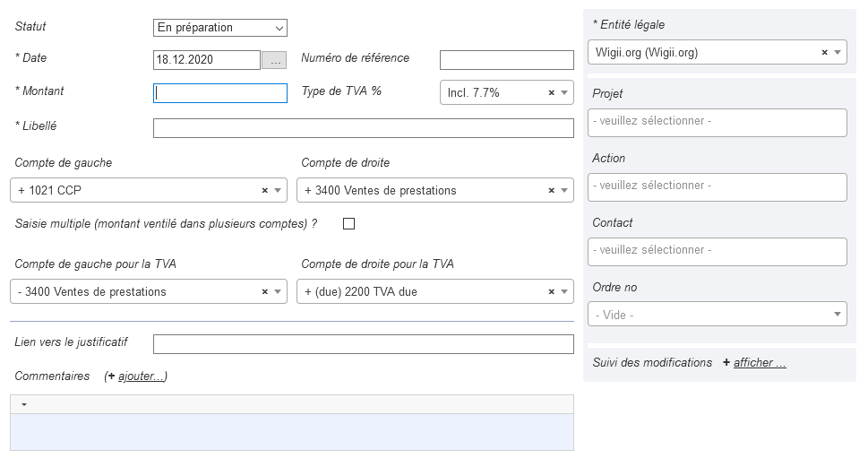The image size is (868, 467).
Task: Click the Lien vers le justificatif field
Action: click(x=363, y=344)
